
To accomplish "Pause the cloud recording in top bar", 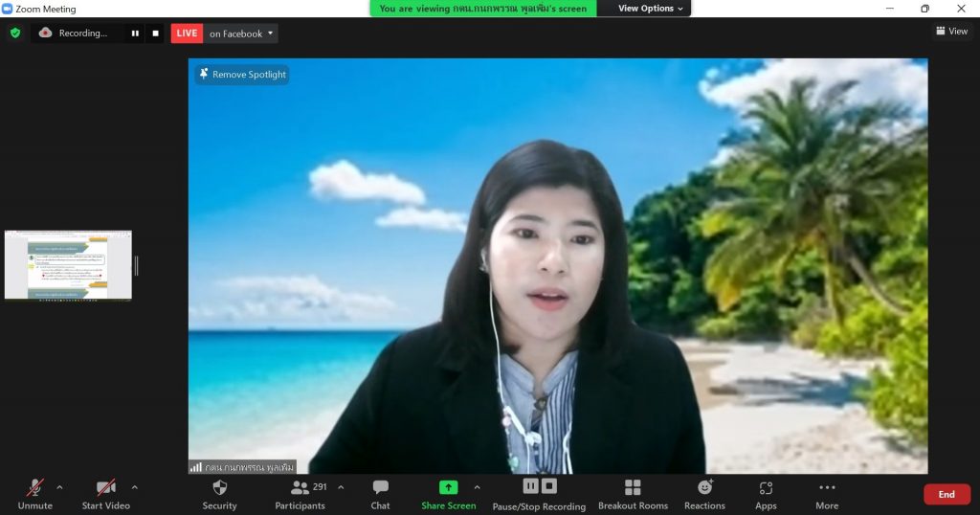I will tap(135, 34).
